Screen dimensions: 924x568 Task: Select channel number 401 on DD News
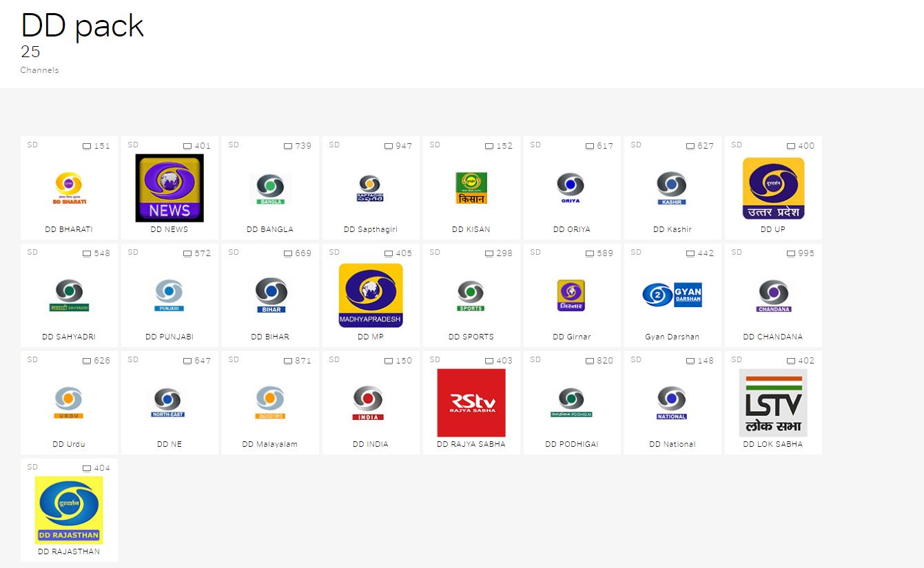(x=202, y=146)
